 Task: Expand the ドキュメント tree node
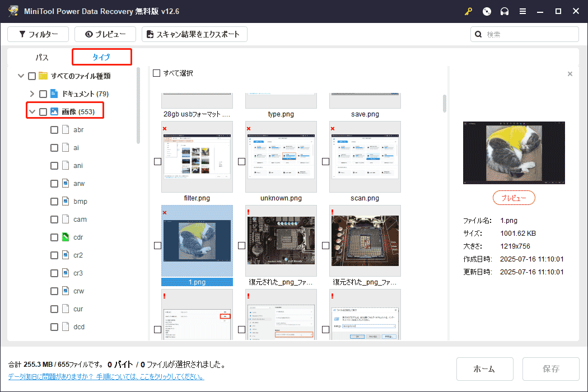tap(32, 94)
